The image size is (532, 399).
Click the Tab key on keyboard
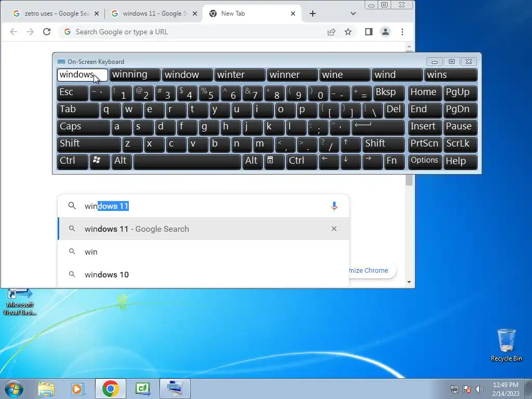click(78, 110)
